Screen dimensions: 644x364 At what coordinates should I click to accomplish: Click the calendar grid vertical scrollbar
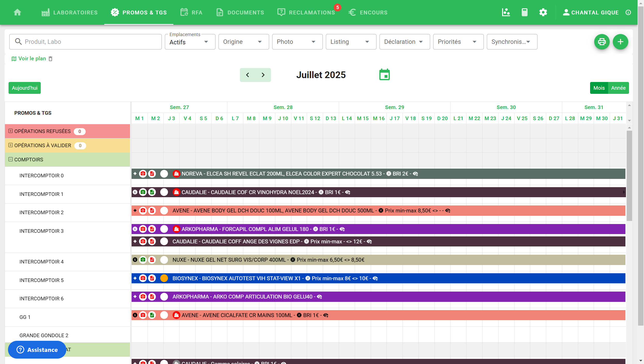629,176
